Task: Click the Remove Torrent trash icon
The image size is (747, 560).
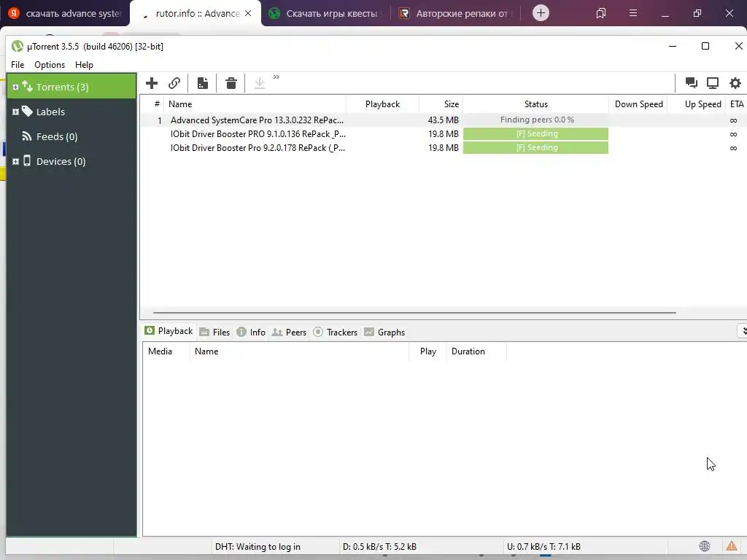Action: click(x=231, y=83)
